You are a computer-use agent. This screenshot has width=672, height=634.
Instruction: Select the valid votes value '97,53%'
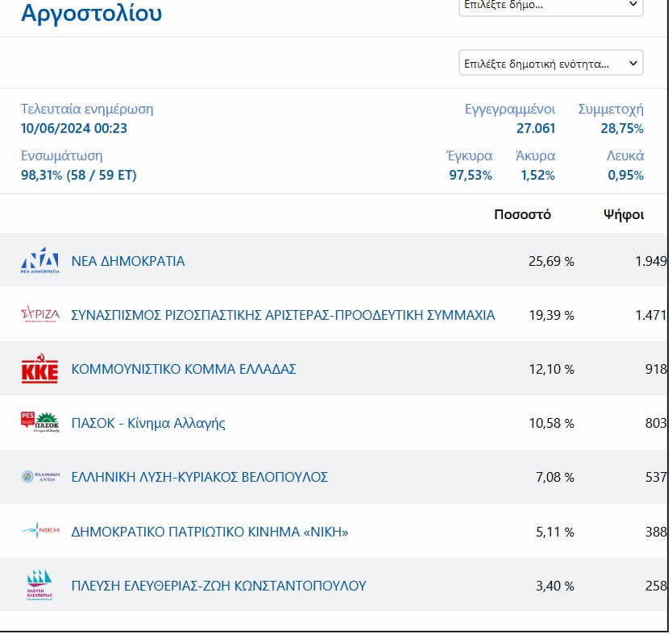(x=471, y=175)
